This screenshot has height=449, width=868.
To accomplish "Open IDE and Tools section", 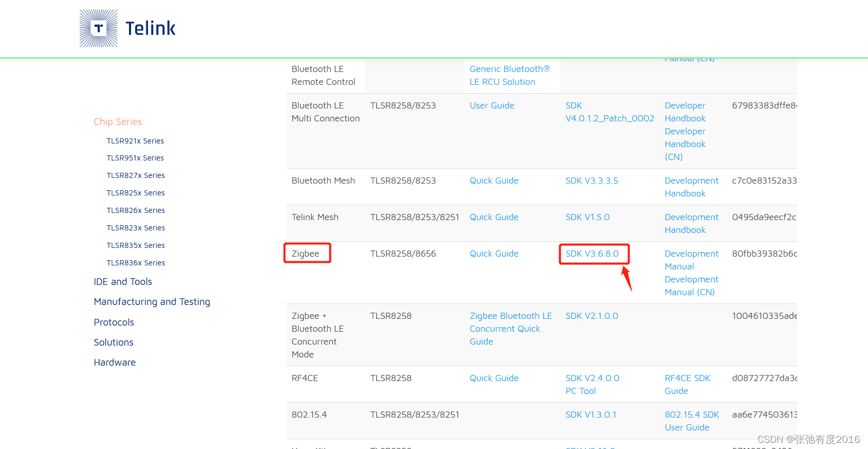I will pyautogui.click(x=123, y=282).
